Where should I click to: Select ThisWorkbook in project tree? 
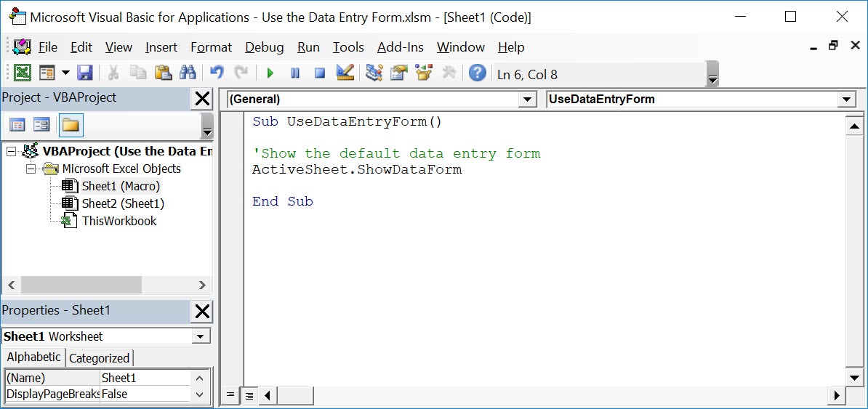tap(119, 221)
